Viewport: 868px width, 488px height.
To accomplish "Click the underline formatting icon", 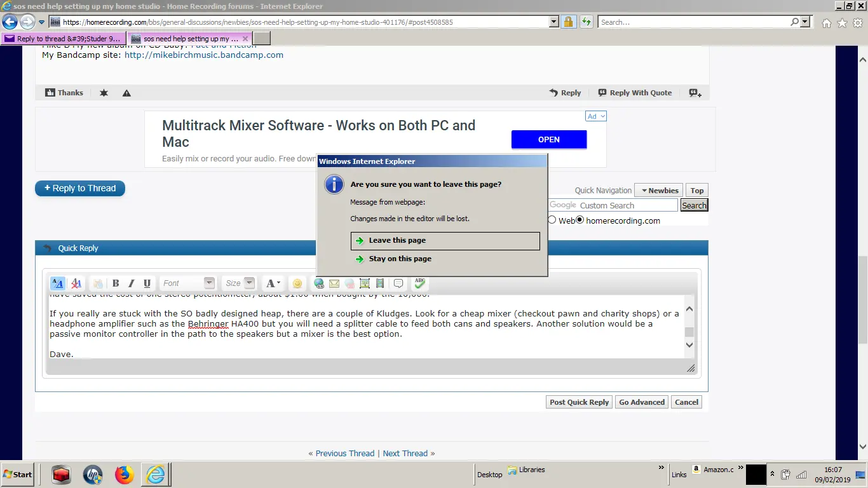I will (x=147, y=283).
